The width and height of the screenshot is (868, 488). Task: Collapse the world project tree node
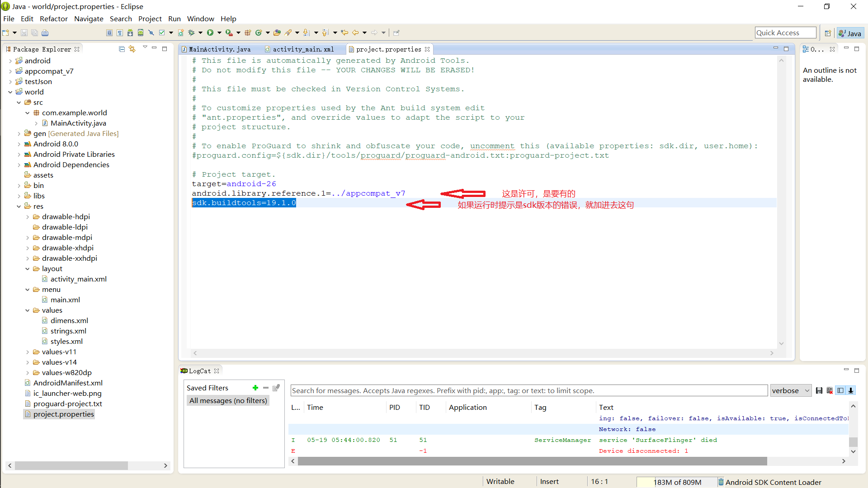coord(10,92)
